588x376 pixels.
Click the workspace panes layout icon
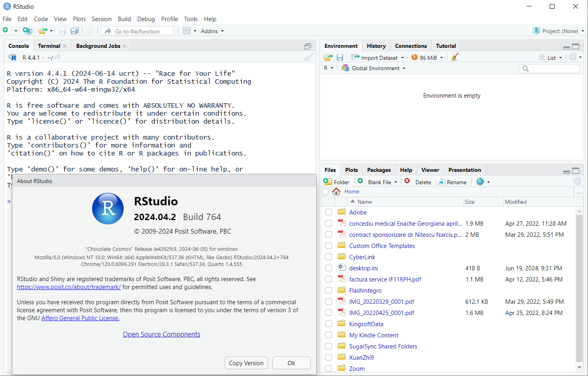point(186,31)
